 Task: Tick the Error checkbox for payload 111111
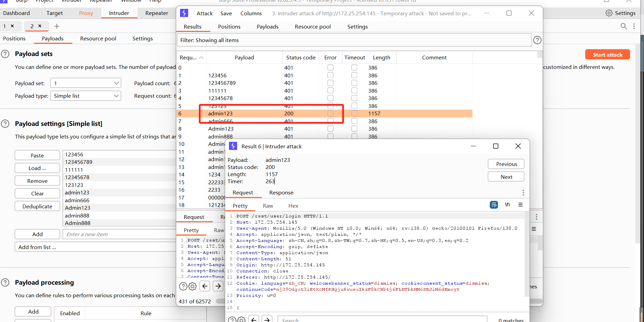point(330,91)
